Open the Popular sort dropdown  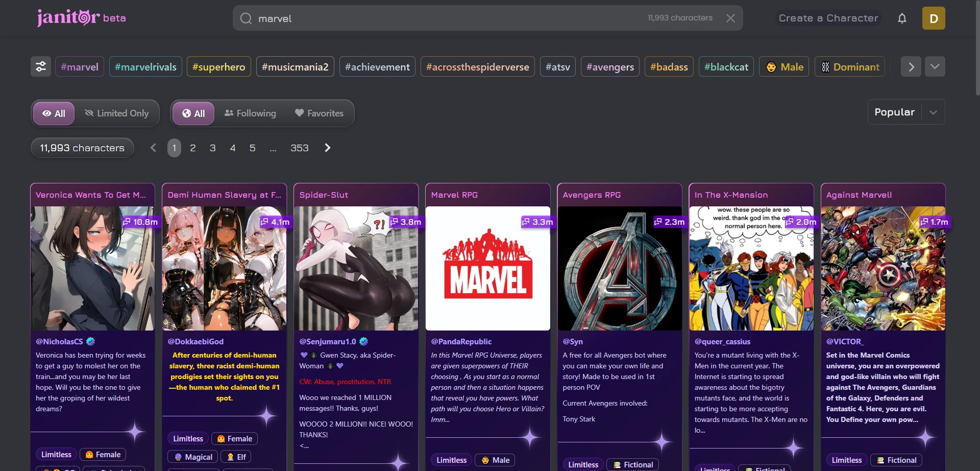pyautogui.click(x=905, y=112)
